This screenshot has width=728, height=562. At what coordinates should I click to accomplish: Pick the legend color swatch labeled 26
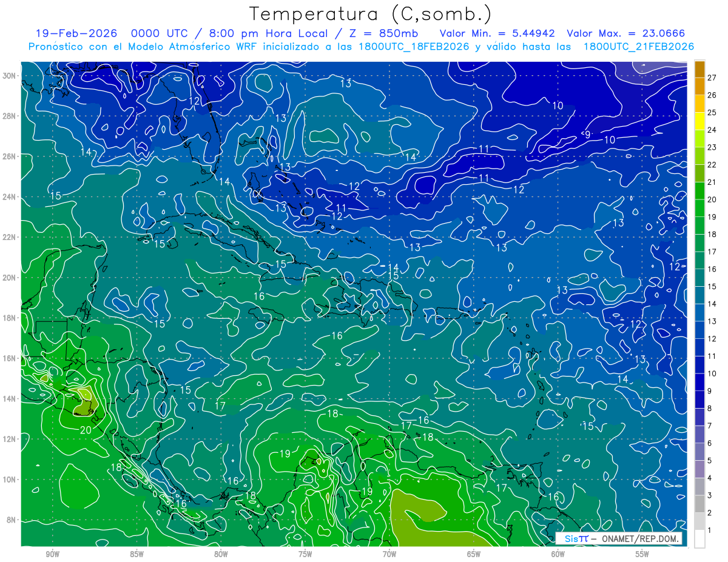pos(700,87)
